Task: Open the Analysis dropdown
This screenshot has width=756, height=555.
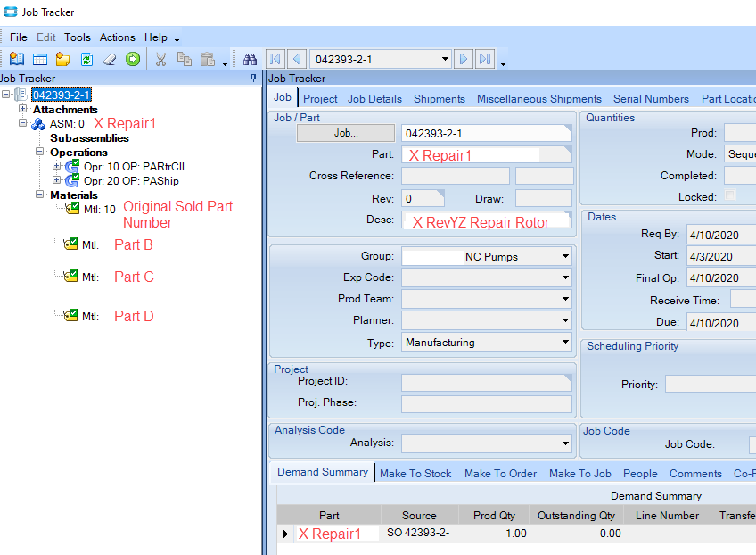Action: pyautogui.click(x=565, y=443)
